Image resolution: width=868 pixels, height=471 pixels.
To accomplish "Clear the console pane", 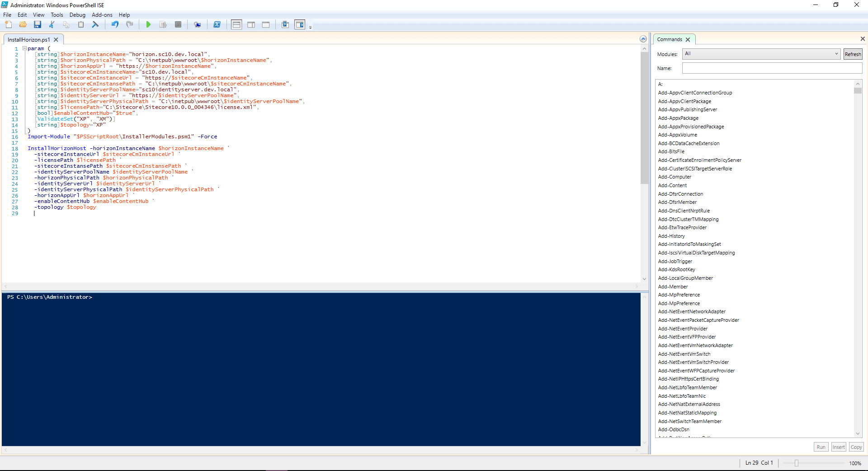I will tap(95, 24).
